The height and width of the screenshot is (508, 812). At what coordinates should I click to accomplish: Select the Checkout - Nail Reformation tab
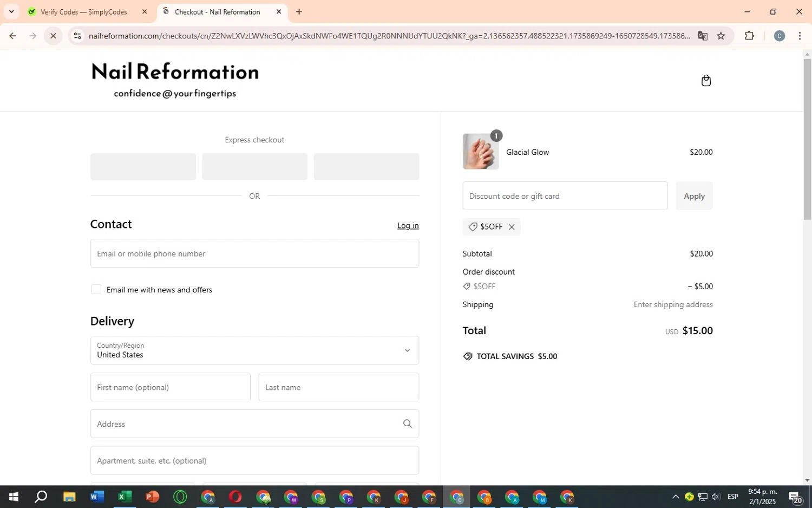tap(217, 11)
